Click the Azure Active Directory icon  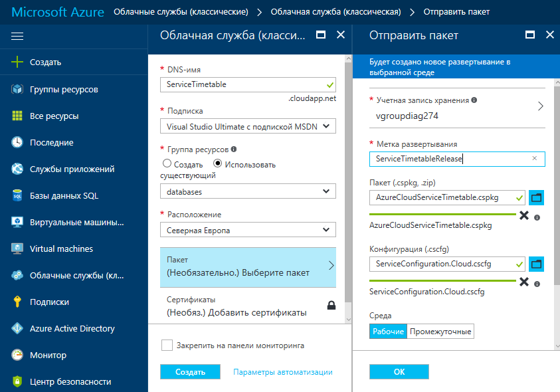coord(17,328)
